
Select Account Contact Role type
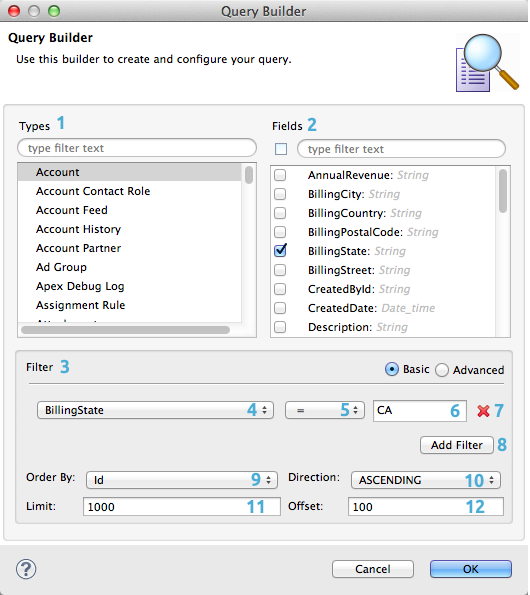click(129, 191)
